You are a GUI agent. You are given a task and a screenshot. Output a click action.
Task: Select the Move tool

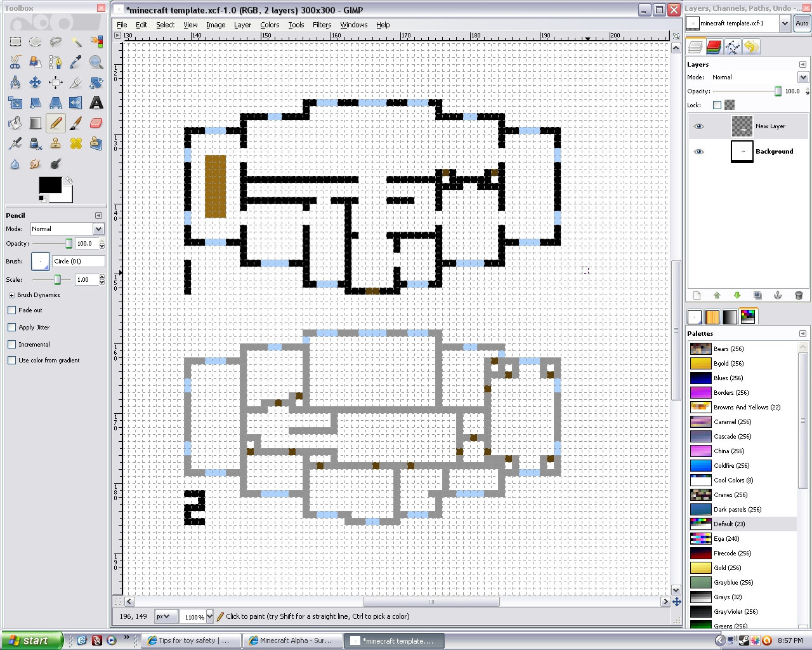[x=36, y=83]
